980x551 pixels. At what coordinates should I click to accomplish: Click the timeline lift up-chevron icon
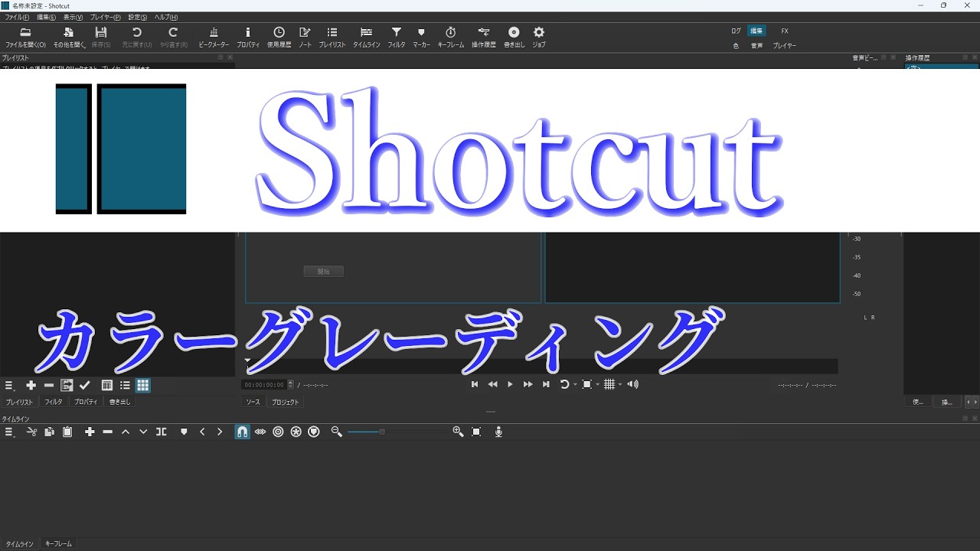[126, 432]
